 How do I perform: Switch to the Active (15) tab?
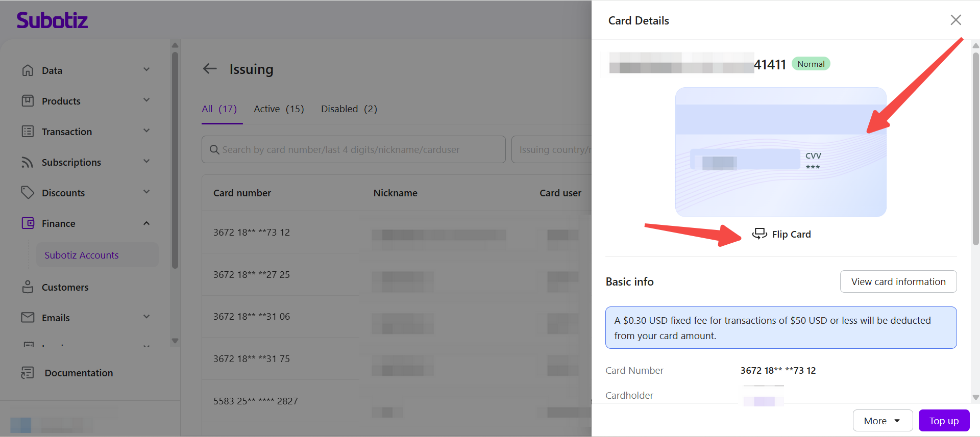coord(279,109)
